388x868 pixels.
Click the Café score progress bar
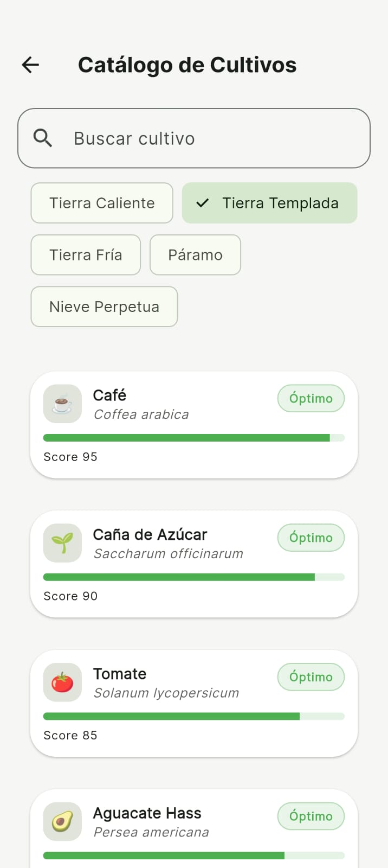click(193, 438)
